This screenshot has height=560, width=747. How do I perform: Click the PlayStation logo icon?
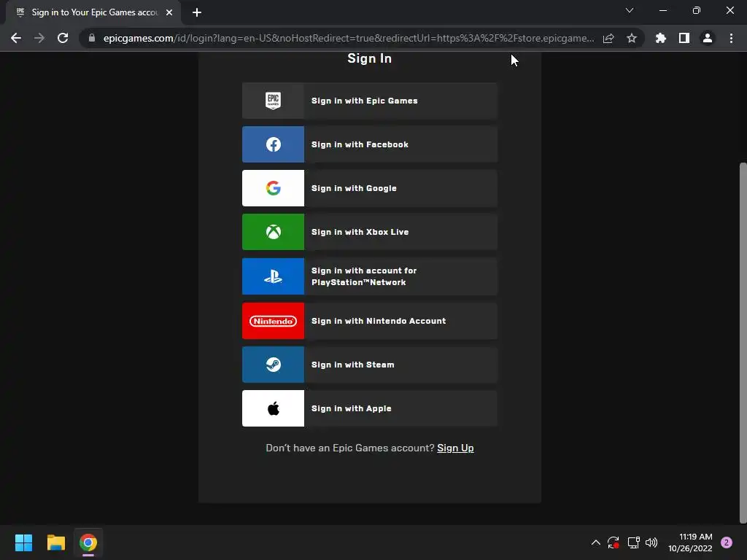pyautogui.click(x=273, y=276)
